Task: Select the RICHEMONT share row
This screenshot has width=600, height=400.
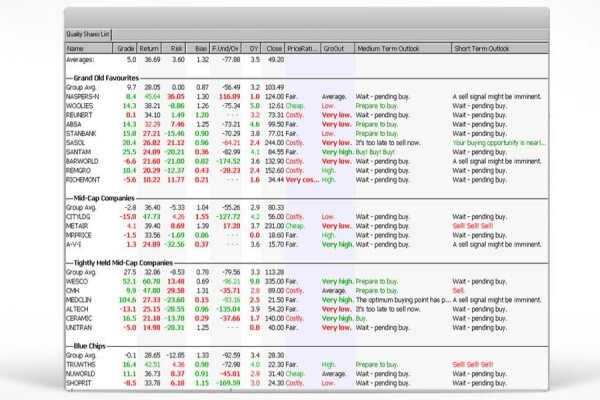Action: click(x=306, y=180)
